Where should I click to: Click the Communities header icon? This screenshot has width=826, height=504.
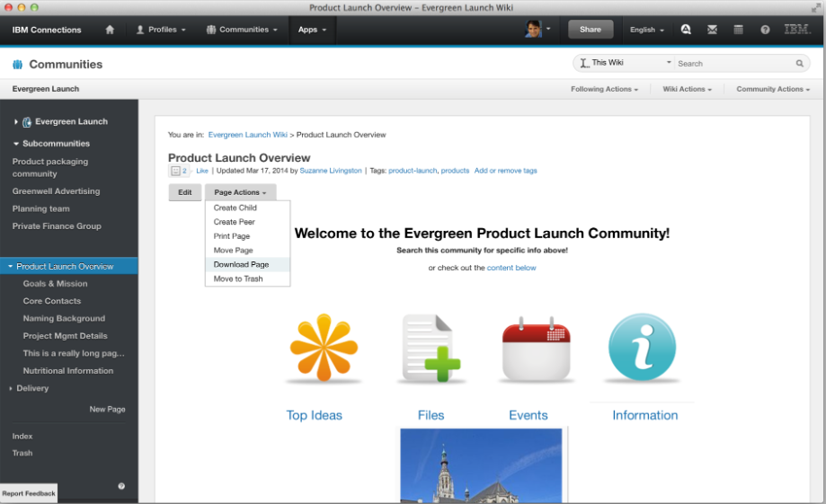pos(17,65)
